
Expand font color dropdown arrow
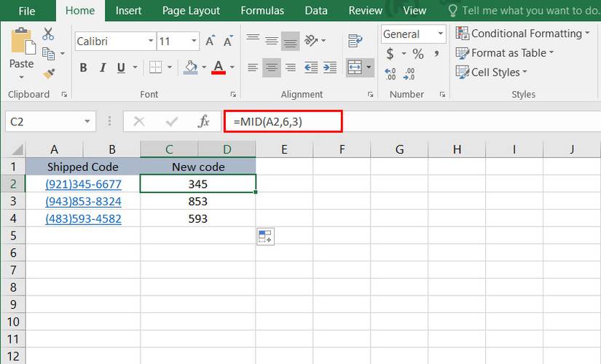(232, 68)
